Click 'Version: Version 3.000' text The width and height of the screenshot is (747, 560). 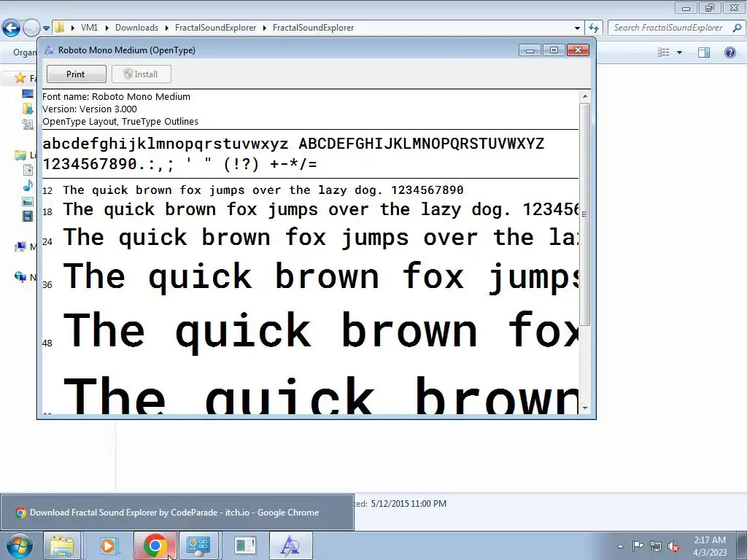click(90, 109)
